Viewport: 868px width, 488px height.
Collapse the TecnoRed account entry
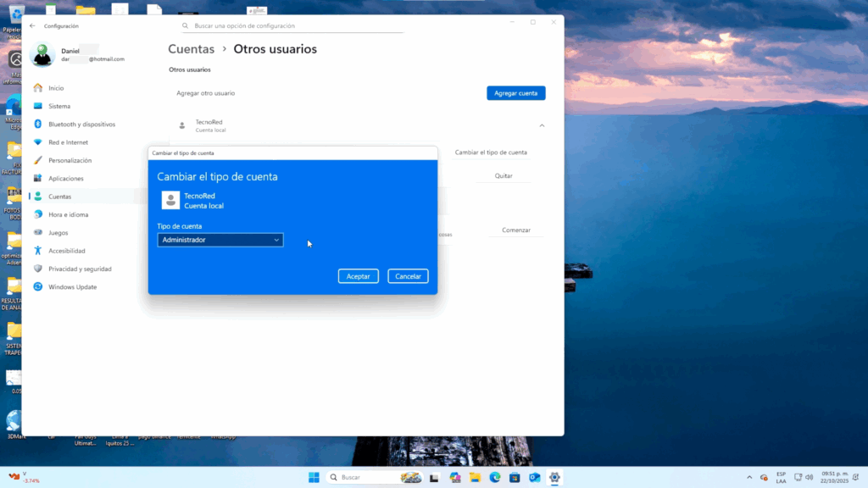point(542,125)
